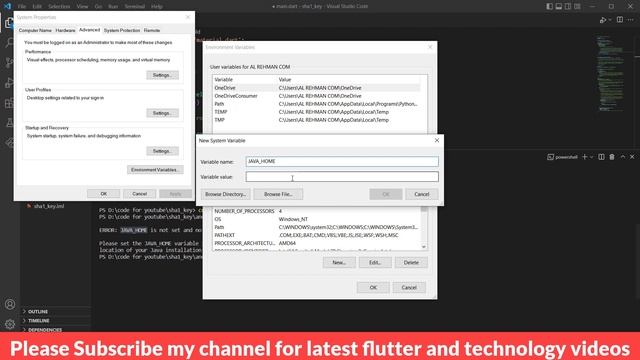
Task: Expand the TIMELINE section
Action: 38,320
